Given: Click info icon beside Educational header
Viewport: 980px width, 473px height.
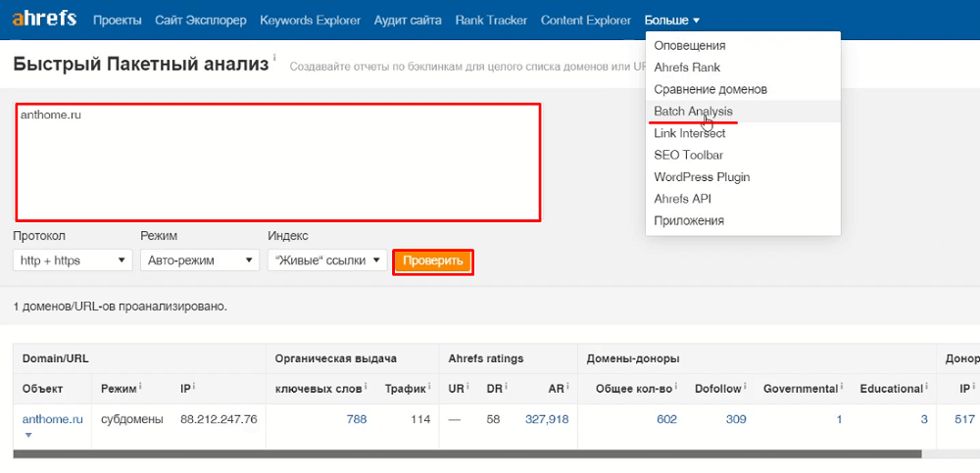Looking at the screenshot, I should [926, 387].
